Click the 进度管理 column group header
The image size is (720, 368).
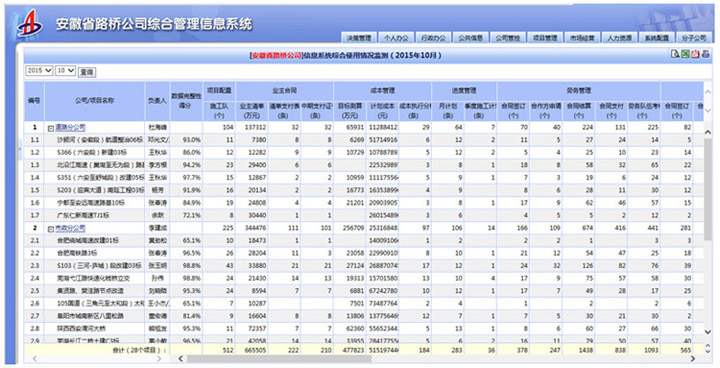point(464,91)
